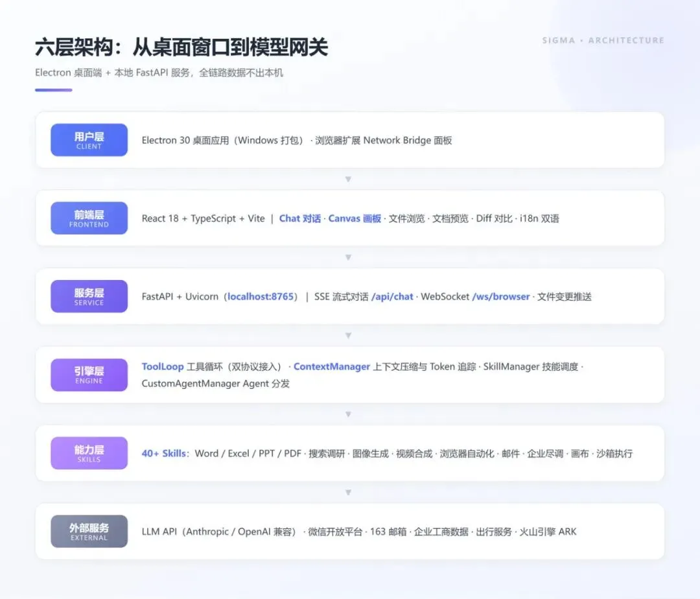Click the text SSE 流式对话

tap(342, 296)
